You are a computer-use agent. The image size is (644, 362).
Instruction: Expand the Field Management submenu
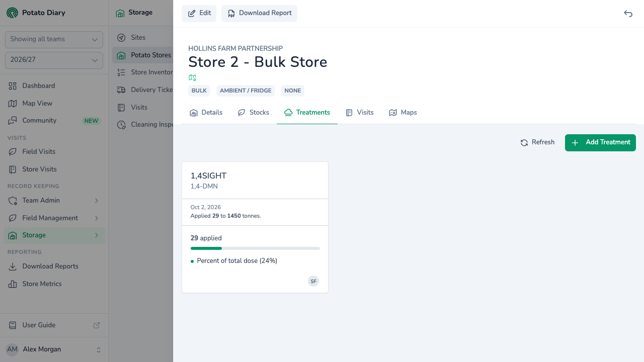[97, 218]
